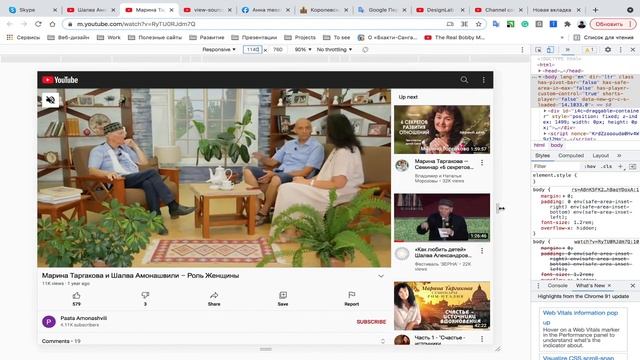Click the viewport width input field

(252, 49)
